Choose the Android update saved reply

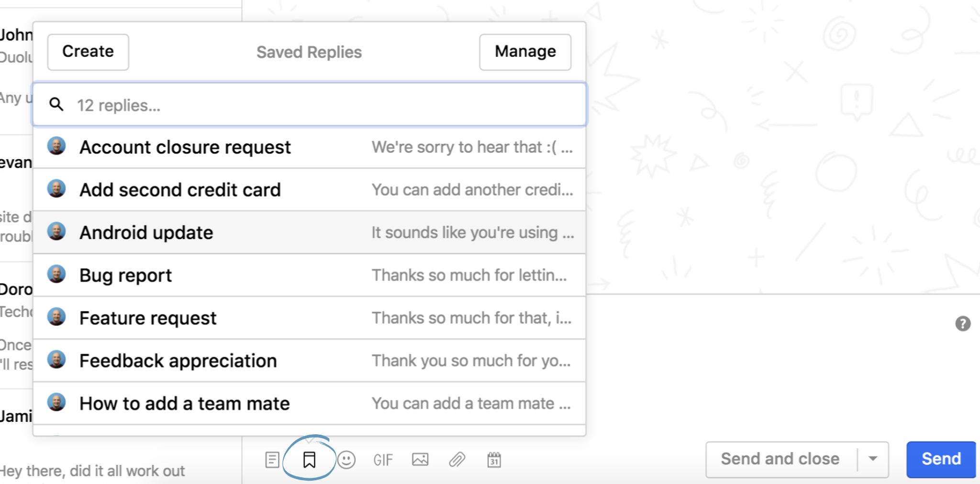(309, 232)
